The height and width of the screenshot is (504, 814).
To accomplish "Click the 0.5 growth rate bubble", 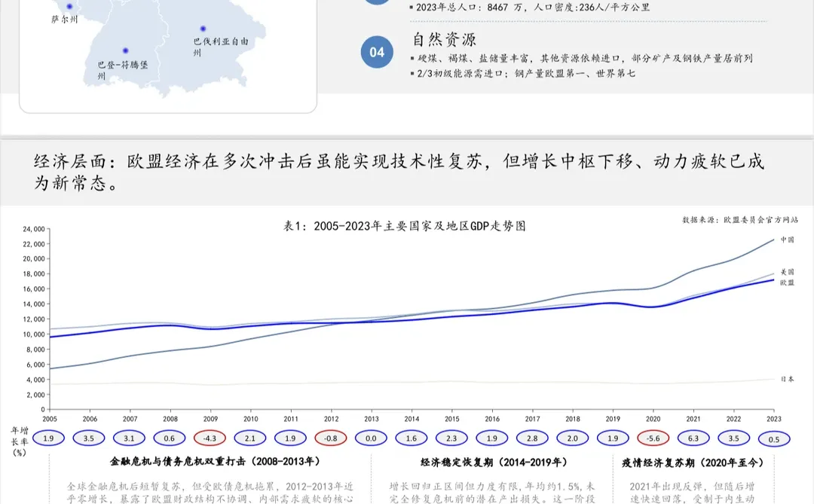I will (x=774, y=440).
